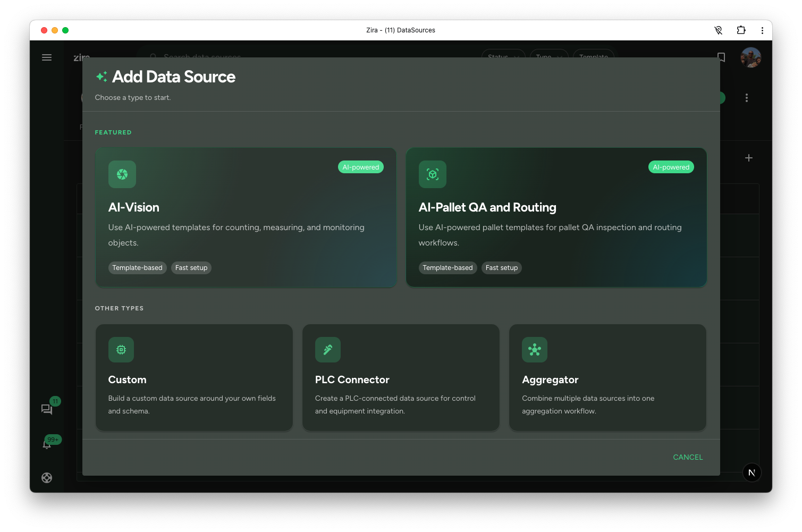Click the location-blocked icon in title bar

[719, 30]
